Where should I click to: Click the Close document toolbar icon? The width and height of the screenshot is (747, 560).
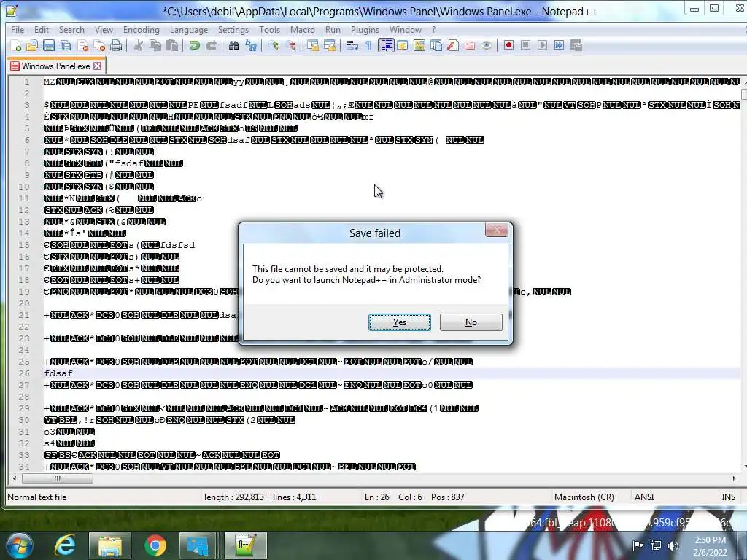tap(83, 46)
